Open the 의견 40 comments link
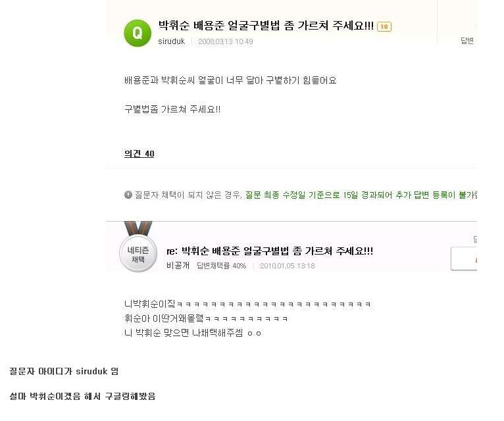This screenshot has width=504, height=421. pyautogui.click(x=139, y=154)
